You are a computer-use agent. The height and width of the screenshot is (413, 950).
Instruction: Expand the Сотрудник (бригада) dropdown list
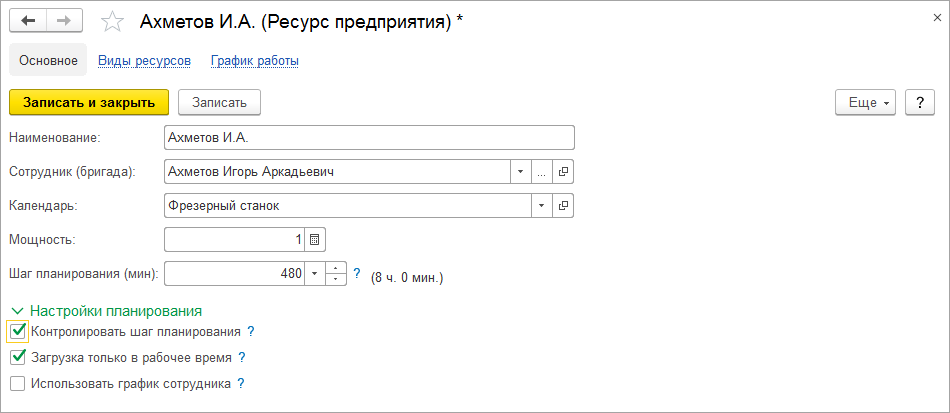pos(520,172)
